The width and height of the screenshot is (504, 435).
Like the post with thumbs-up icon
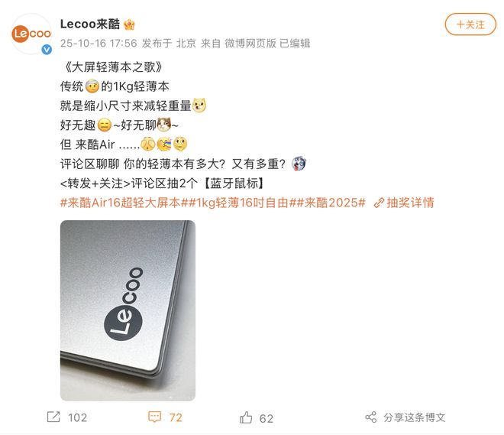pyautogui.click(x=246, y=417)
